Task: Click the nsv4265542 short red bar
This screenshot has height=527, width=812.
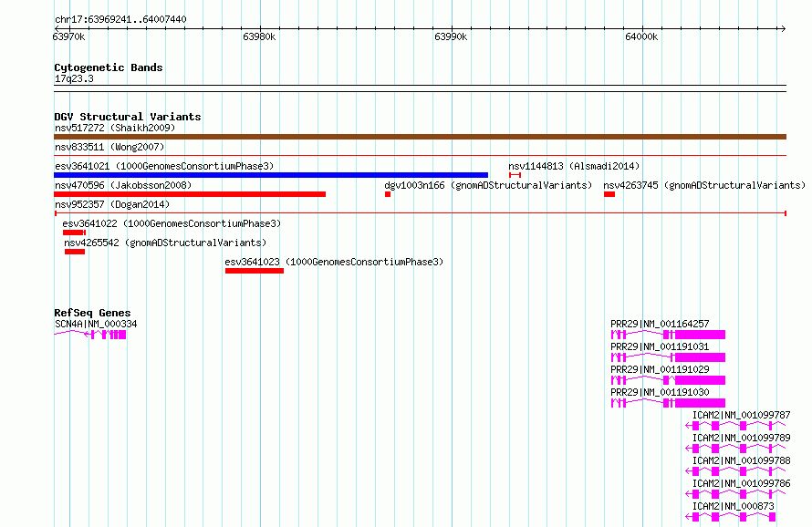Action: [75, 252]
